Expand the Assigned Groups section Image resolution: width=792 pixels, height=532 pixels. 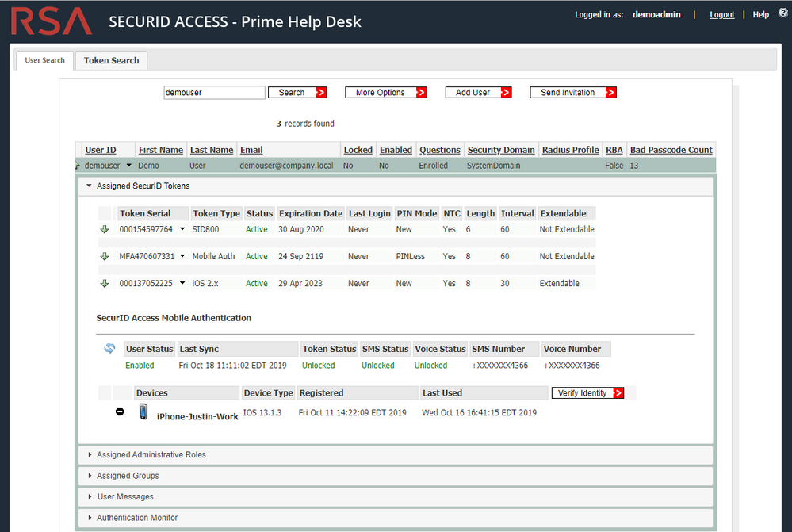pyautogui.click(x=127, y=476)
